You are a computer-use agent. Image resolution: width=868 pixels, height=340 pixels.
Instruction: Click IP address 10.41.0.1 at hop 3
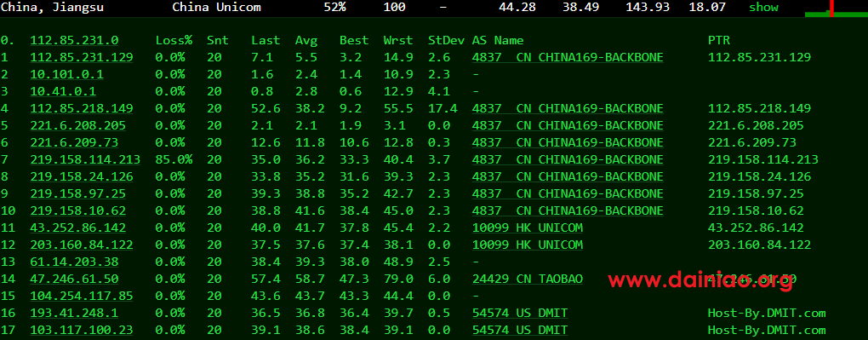tap(63, 91)
